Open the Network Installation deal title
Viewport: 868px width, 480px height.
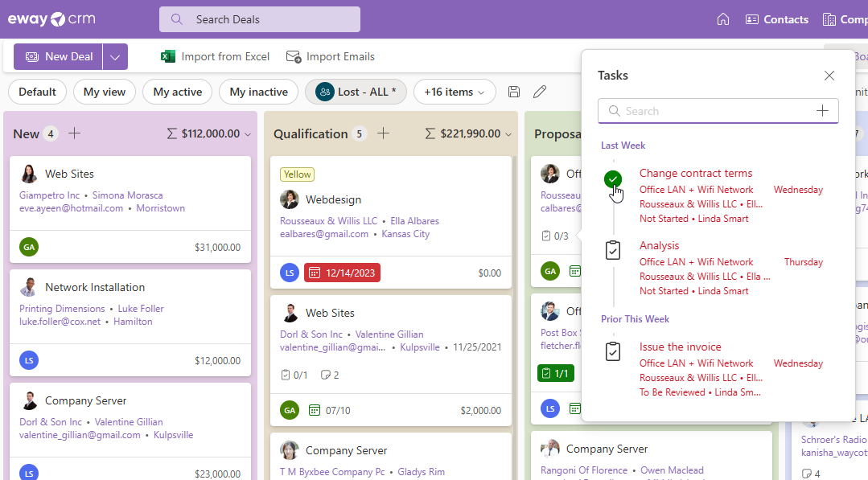(95, 287)
